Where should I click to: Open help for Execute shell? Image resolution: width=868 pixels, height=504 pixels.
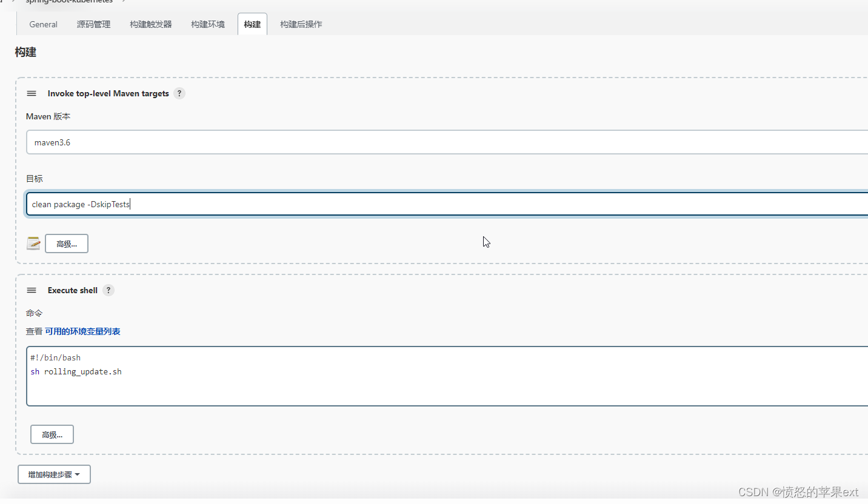pos(108,290)
